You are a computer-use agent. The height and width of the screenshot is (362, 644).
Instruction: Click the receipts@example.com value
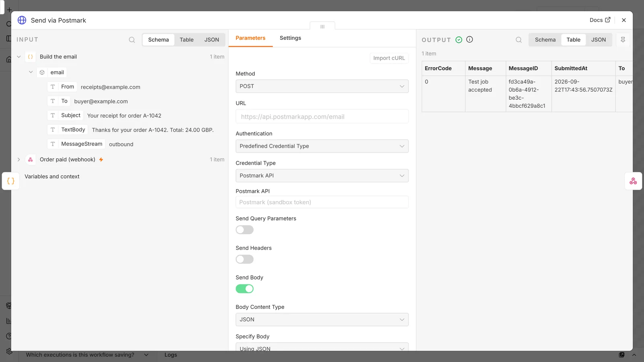pos(110,87)
